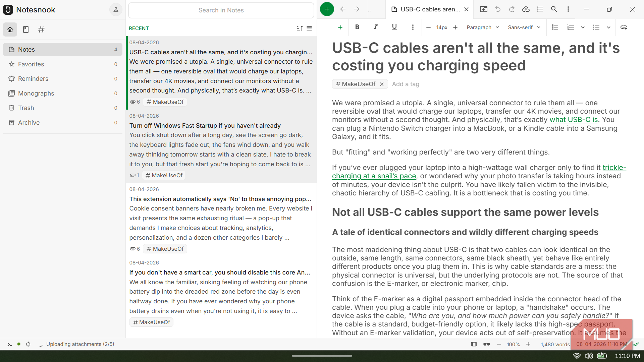Redo last edit in editor
Image resolution: width=644 pixels, height=362 pixels.
pyautogui.click(x=512, y=9)
